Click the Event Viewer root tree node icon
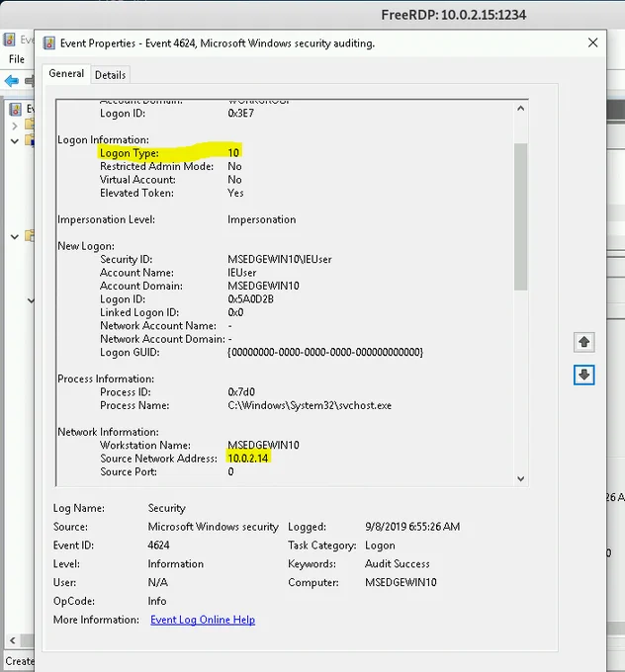 coord(16,110)
